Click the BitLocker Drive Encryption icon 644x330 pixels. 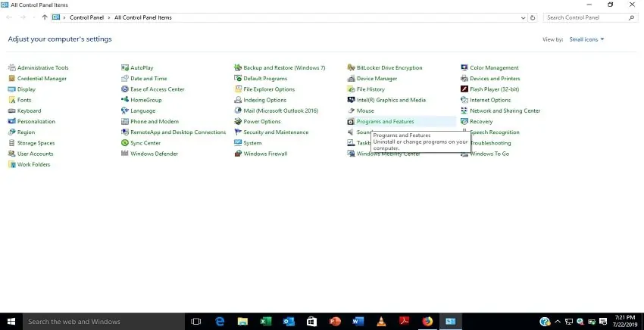(351, 67)
